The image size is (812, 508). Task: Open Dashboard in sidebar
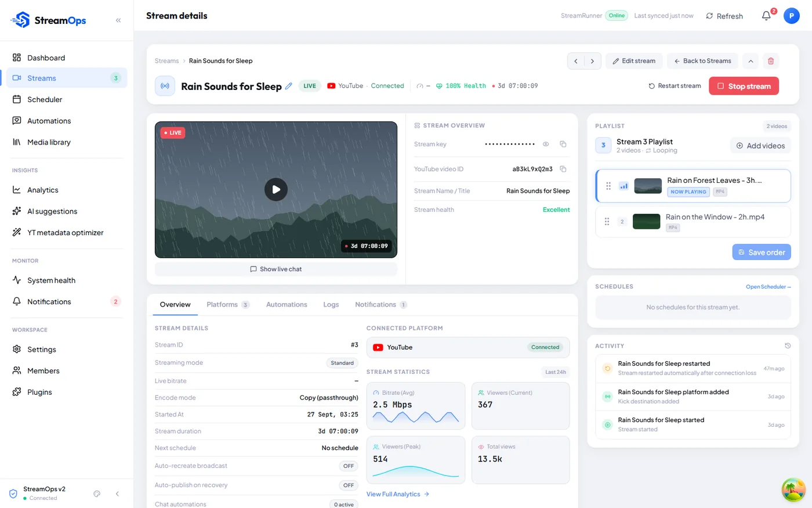click(67, 57)
